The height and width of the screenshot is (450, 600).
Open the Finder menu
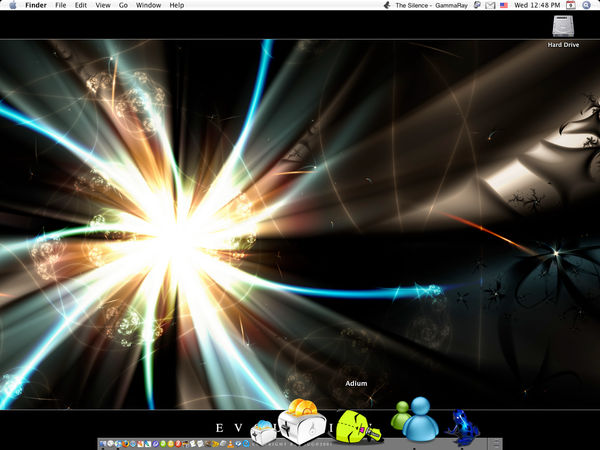(x=36, y=5)
